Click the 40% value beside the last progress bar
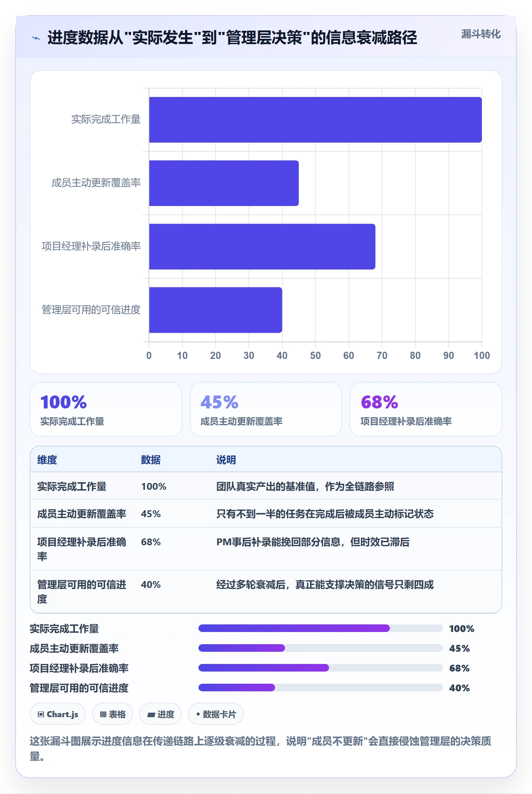Image resolution: width=532 pixels, height=794 pixels. tap(459, 688)
